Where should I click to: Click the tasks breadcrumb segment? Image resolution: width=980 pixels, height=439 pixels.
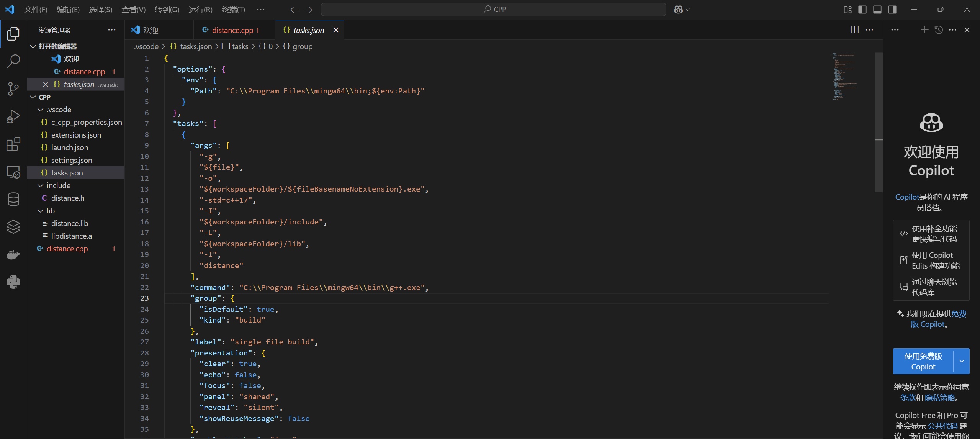pyautogui.click(x=235, y=46)
